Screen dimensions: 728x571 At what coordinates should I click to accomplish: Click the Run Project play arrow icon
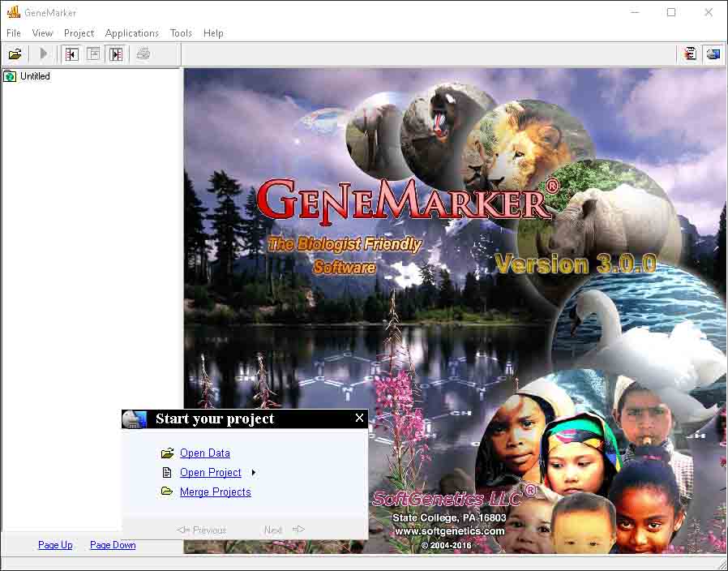click(x=44, y=54)
